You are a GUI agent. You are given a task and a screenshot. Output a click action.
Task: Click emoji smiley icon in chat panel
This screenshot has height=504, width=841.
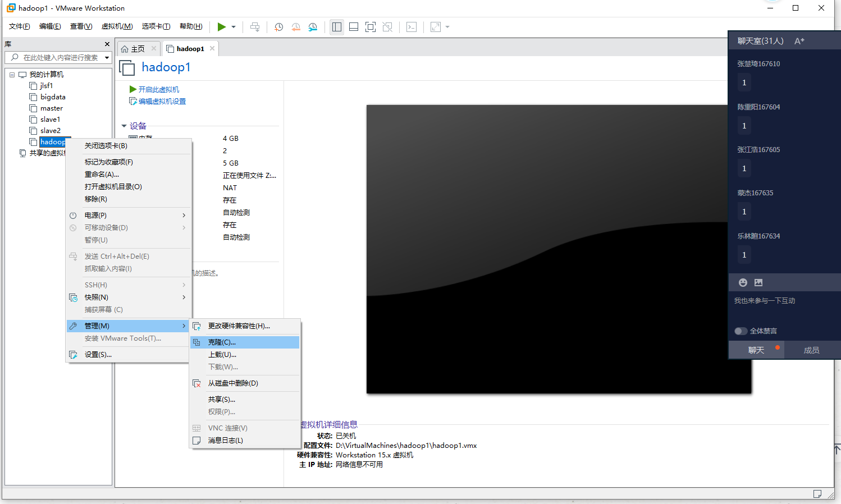tap(743, 282)
